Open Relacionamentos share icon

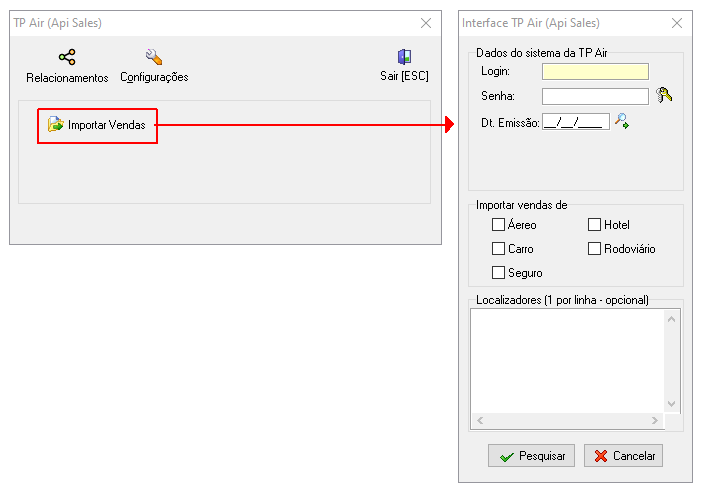tap(67, 57)
